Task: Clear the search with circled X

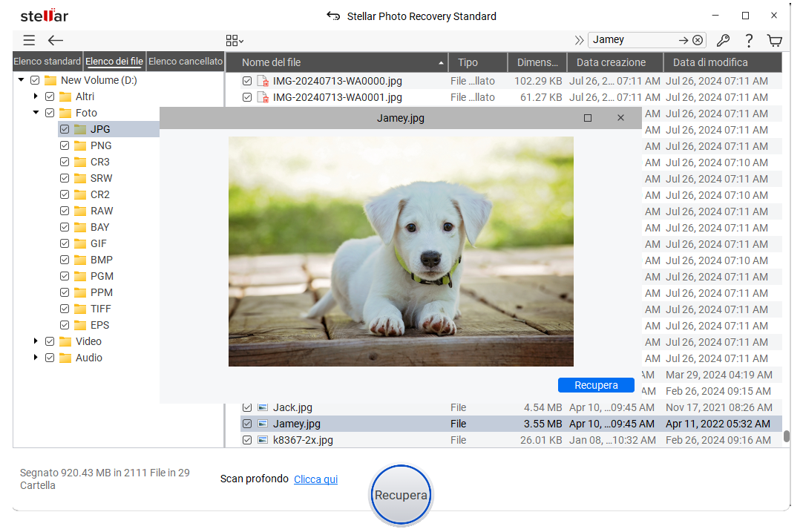Action: 698,40
